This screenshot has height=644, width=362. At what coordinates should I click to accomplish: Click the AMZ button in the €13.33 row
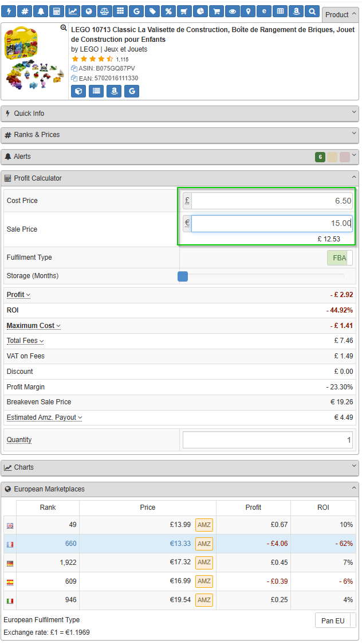[204, 544]
